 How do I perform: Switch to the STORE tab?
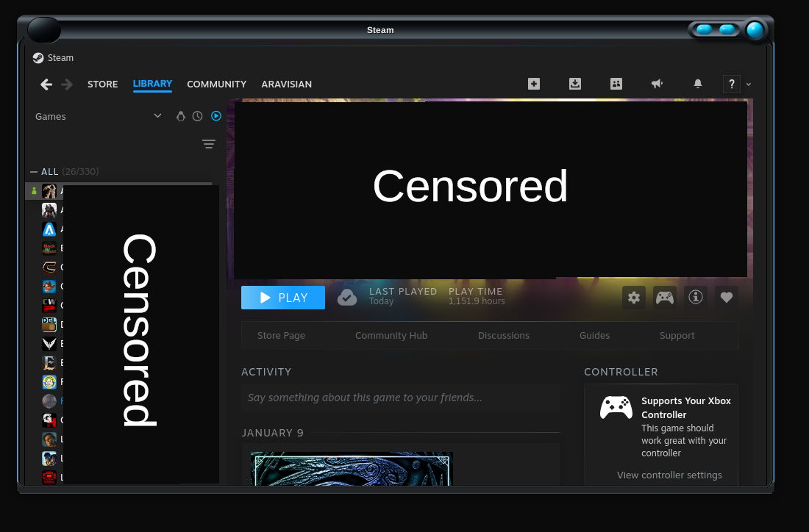pyautogui.click(x=103, y=84)
